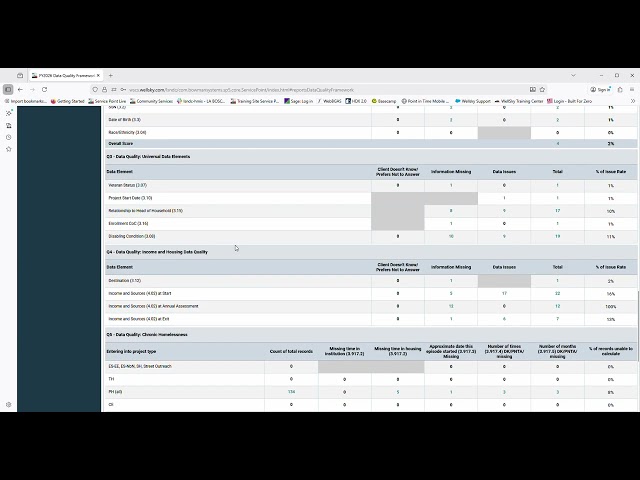640x480 pixels.
Task: Open the Login - Built For Zero bookmark
Action: coord(569,101)
